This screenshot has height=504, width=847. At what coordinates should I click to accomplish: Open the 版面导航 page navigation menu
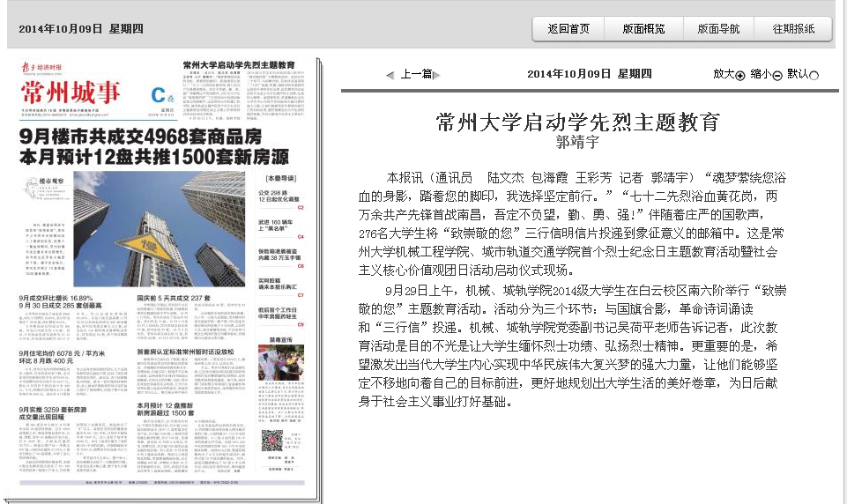718,28
